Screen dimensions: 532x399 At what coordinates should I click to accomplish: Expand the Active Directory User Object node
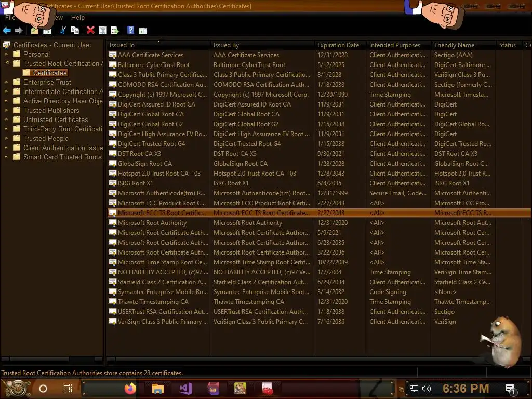coord(6,101)
